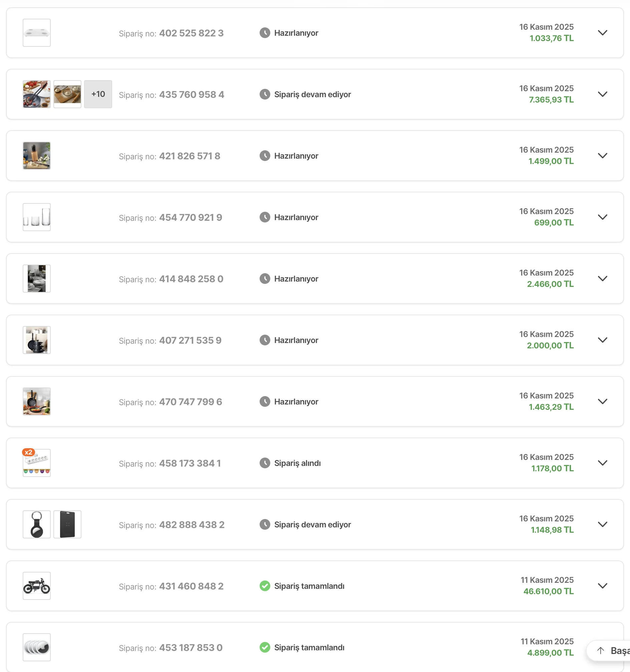Viewport: 630px width, 672px height.
Task: Expand order 458 173 384 1 chevron
Action: (602, 463)
